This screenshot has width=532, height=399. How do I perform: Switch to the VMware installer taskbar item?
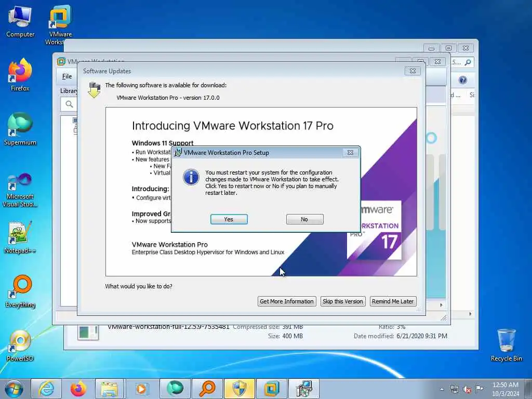point(303,389)
